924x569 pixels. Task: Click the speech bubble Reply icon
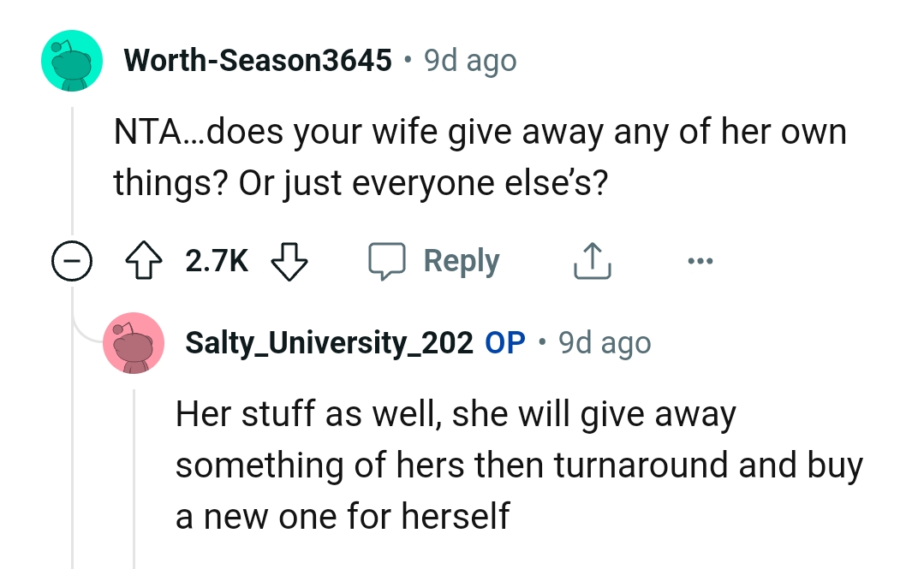pos(389,260)
